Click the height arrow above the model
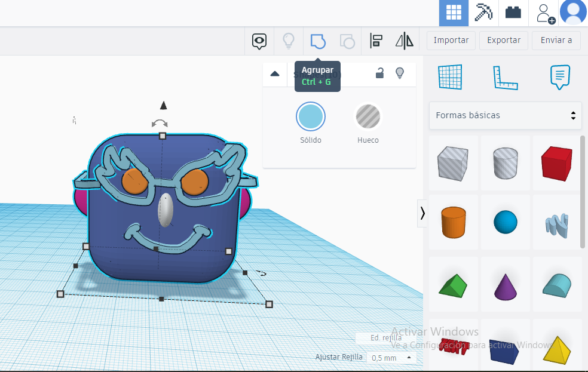Screen dimensions: 588x372 pyautogui.click(x=163, y=106)
